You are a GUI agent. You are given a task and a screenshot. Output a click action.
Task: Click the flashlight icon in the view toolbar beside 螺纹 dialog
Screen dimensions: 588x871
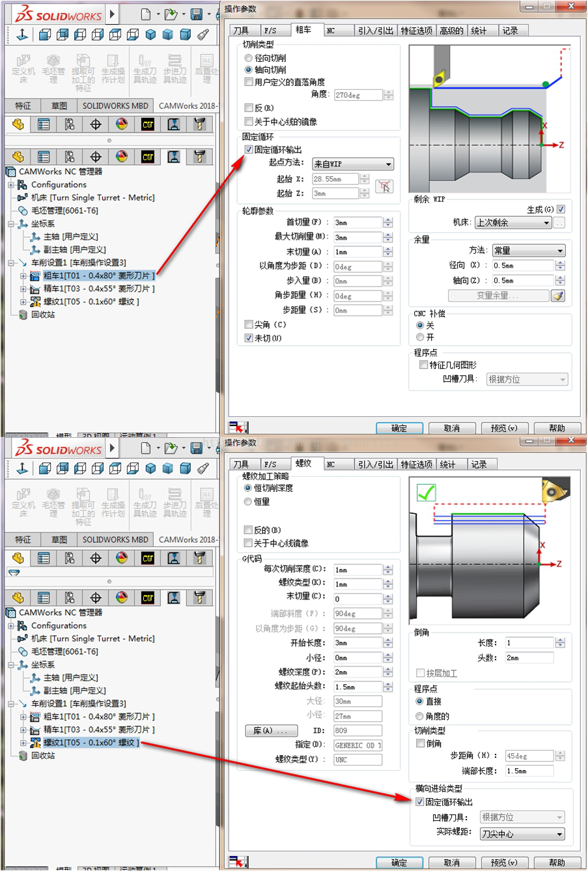[x=203, y=468]
